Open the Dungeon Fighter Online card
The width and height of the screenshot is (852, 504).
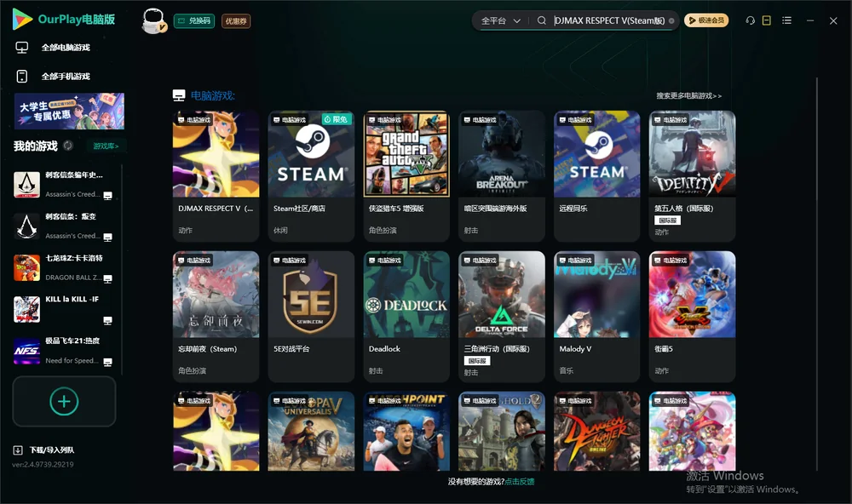pyautogui.click(x=597, y=432)
